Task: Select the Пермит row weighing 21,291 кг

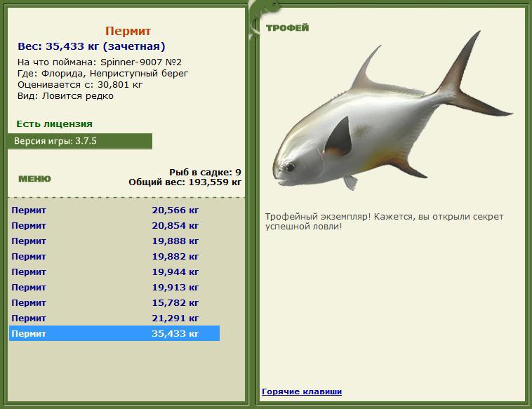Action: (114, 318)
